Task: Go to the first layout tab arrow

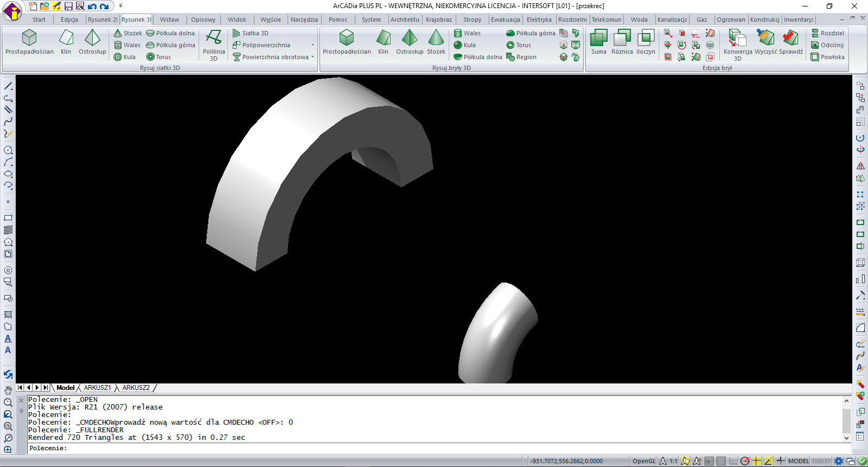Action: click(20, 388)
